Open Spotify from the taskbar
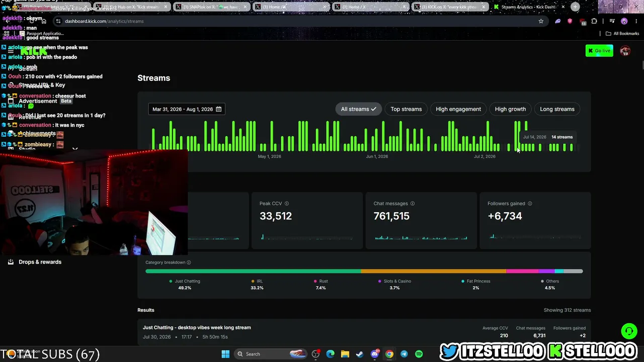644x362 pixels. click(419, 354)
